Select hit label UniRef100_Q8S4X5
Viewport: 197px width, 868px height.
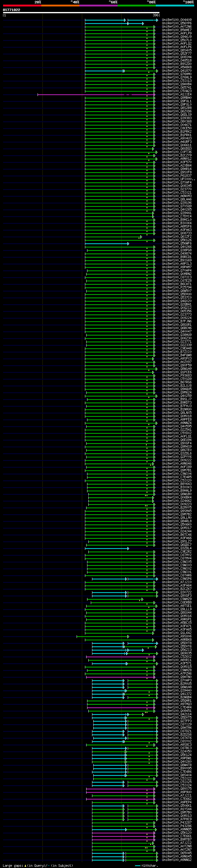coord(177,50)
